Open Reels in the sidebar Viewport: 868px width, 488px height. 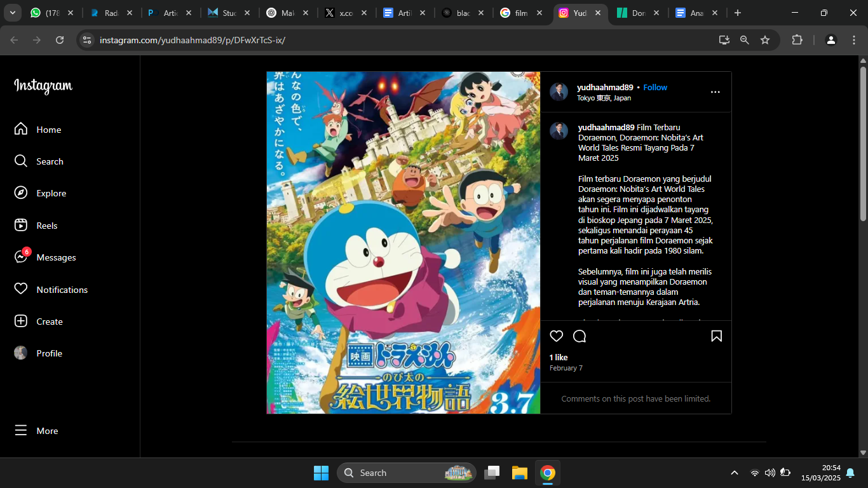tap(36, 226)
